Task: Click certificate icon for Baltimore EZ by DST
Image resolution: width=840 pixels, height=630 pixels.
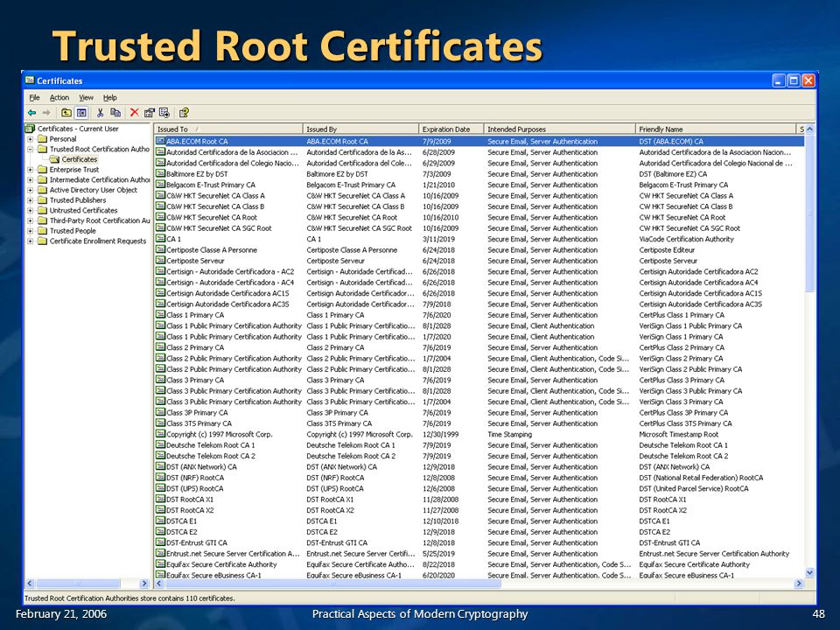Action: [160, 173]
